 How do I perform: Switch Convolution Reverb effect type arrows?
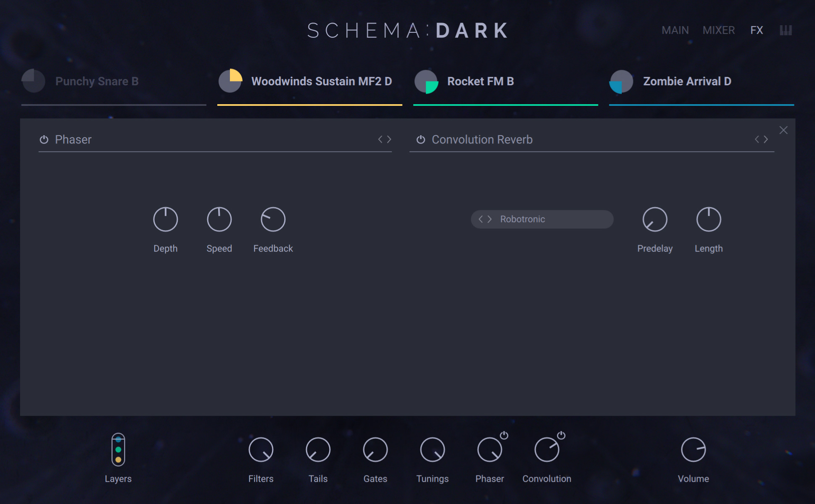761,139
